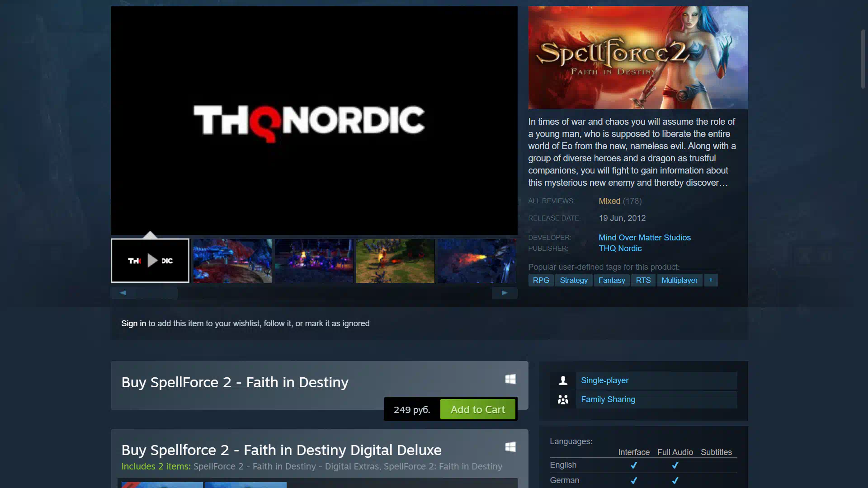Click Windows icon in Faith in Destiny box

510,379
